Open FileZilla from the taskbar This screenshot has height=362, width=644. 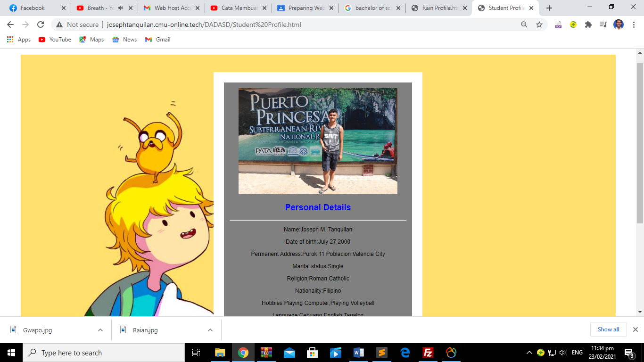click(428, 353)
